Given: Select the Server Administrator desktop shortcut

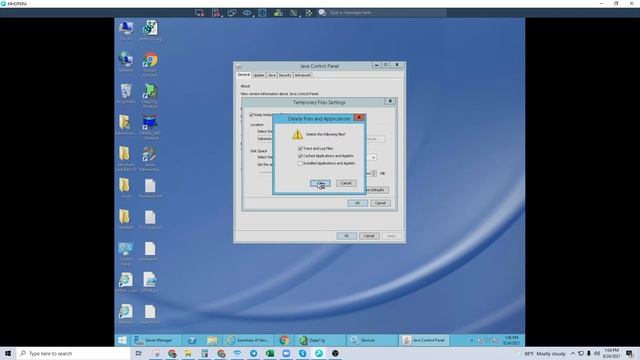Looking at the screenshot, I should pyautogui.click(x=149, y=159).
